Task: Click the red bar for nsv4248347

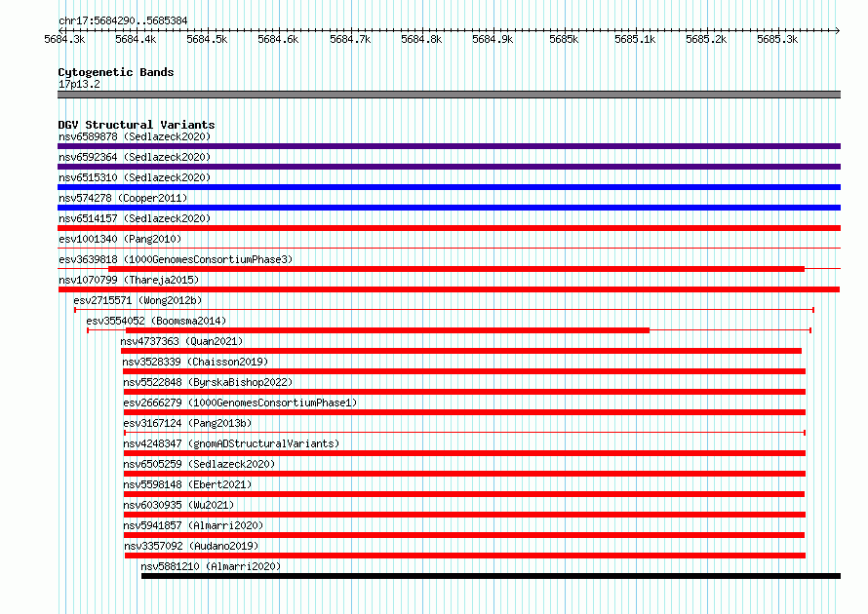Action: (464, 453)
